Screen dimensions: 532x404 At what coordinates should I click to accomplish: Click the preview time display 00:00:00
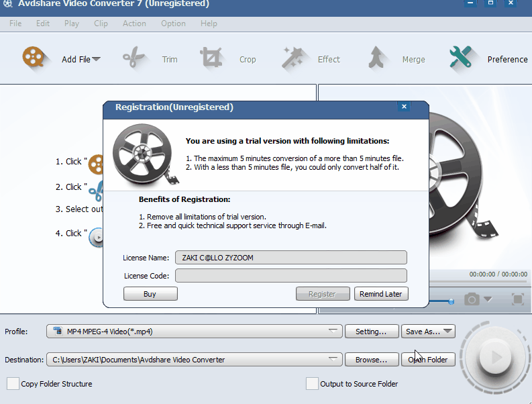(498, 274)
